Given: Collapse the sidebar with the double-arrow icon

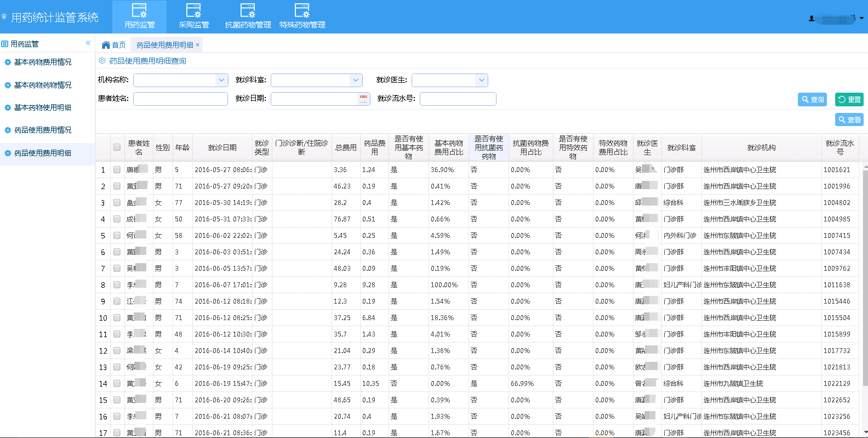Looking at the screenshot, I should coord(88,43).
